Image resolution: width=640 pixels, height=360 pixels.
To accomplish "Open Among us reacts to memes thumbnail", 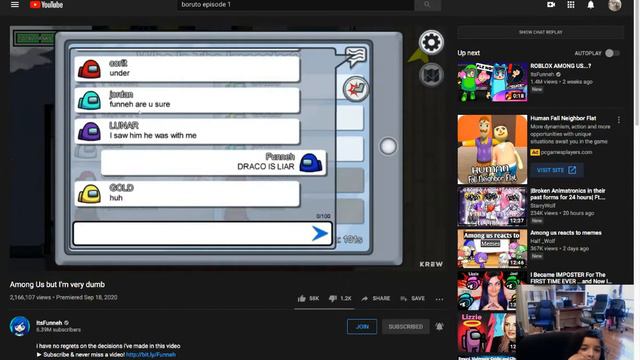I will (492, 249).
